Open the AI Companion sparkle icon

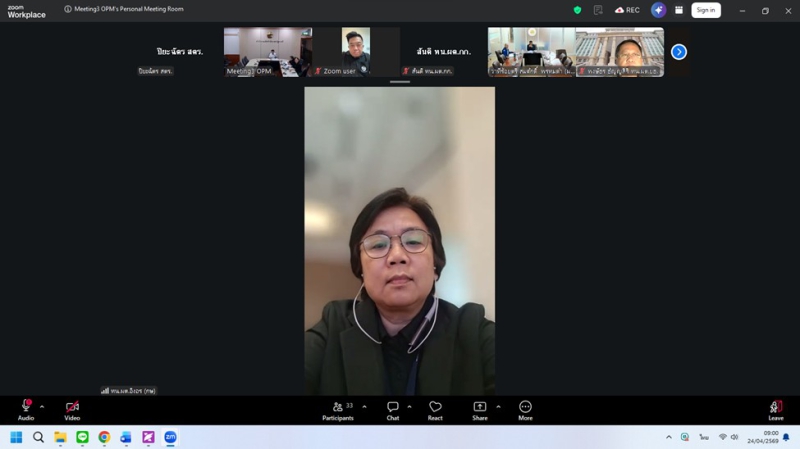point(658,10)
